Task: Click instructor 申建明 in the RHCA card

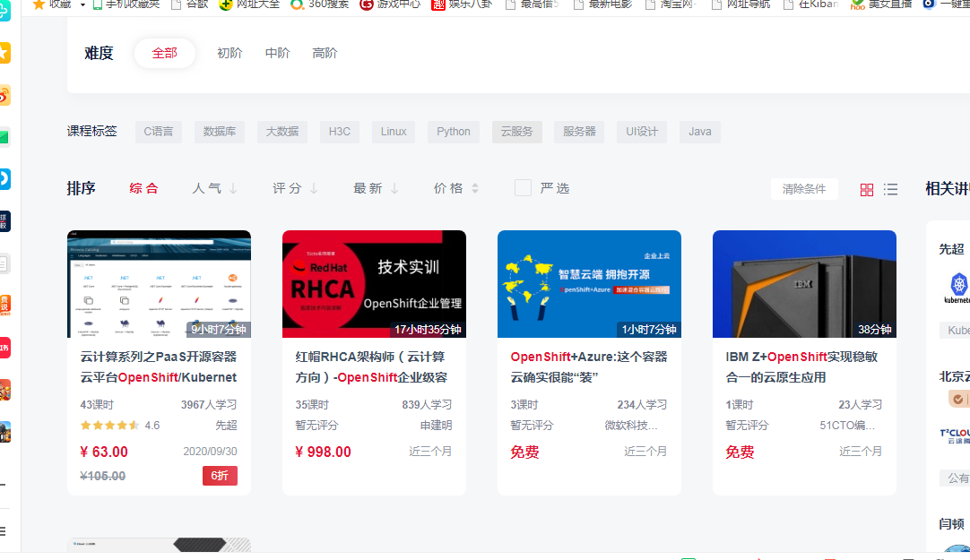Action: (436, 426)
